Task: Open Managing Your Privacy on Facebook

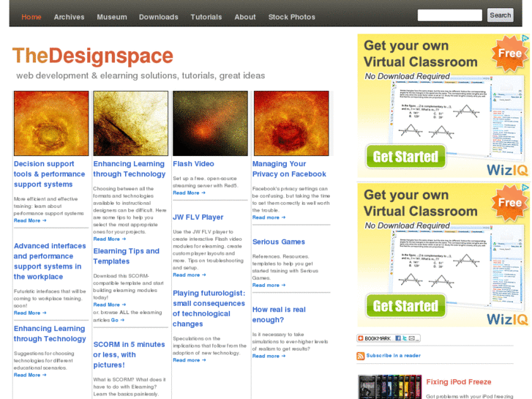Action: click(289, 169)
